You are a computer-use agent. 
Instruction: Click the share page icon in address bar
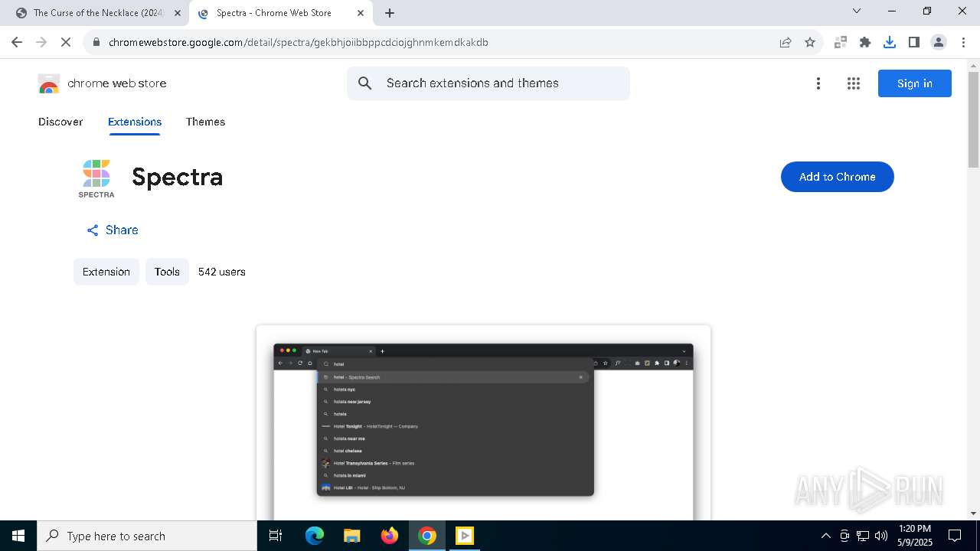point(786,42)
